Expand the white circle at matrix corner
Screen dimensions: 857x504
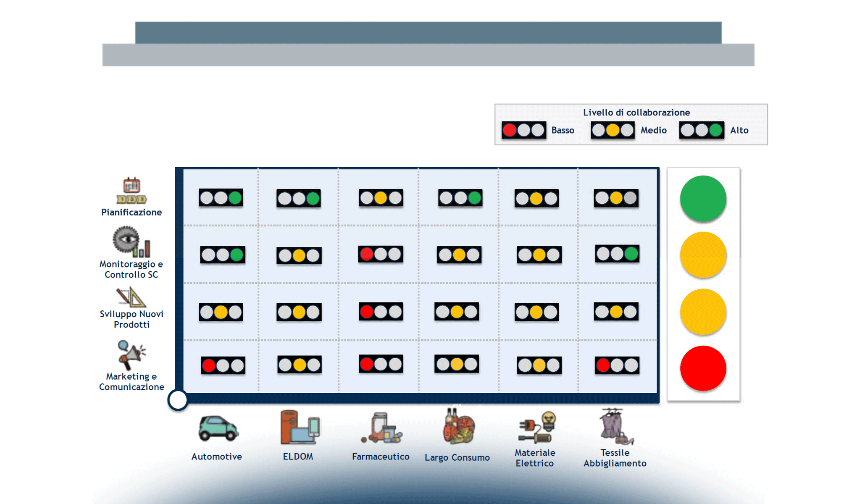pyautogui.click(x=177, y=400)
